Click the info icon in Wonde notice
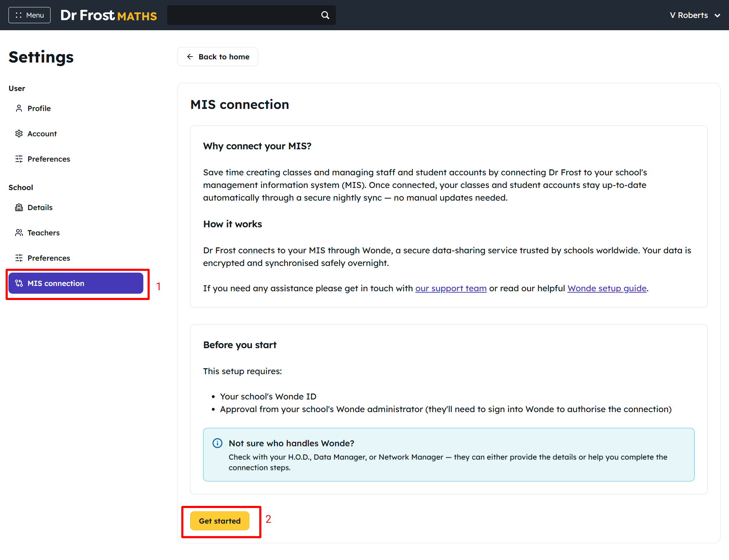 (217, 443)
